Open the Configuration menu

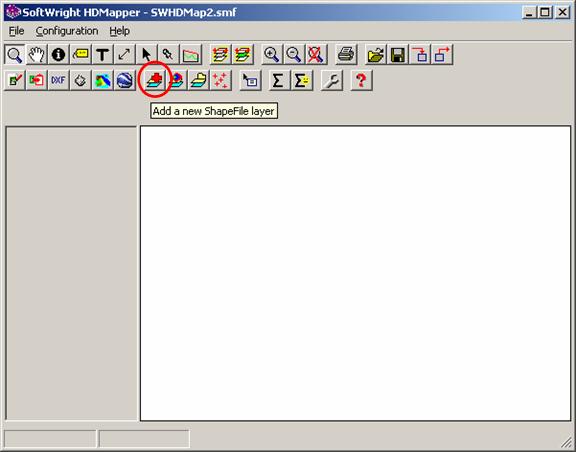point(67,31)
